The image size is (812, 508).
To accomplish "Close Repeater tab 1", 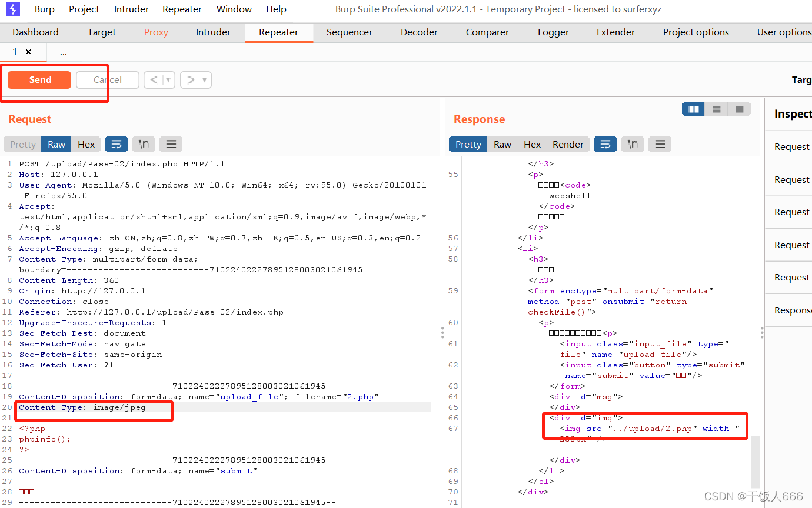I will pyautogui.click(x=28, y=52).
